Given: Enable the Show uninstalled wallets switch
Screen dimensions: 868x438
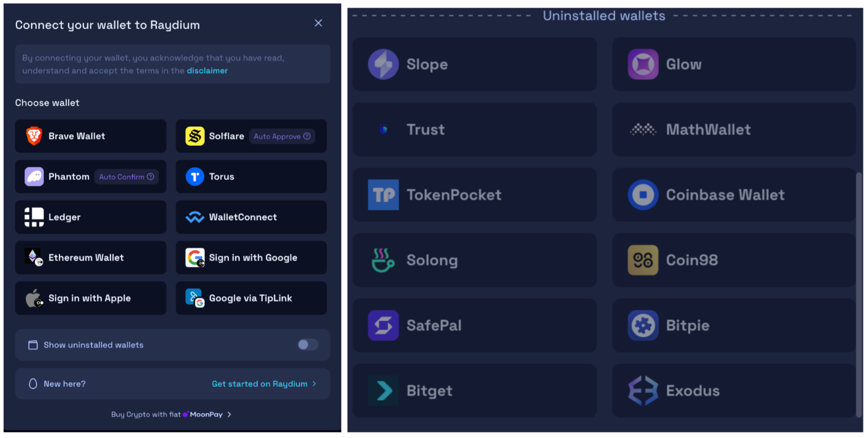Looking at the screenshot, I should pyautogui.click(x=307, y=344).
